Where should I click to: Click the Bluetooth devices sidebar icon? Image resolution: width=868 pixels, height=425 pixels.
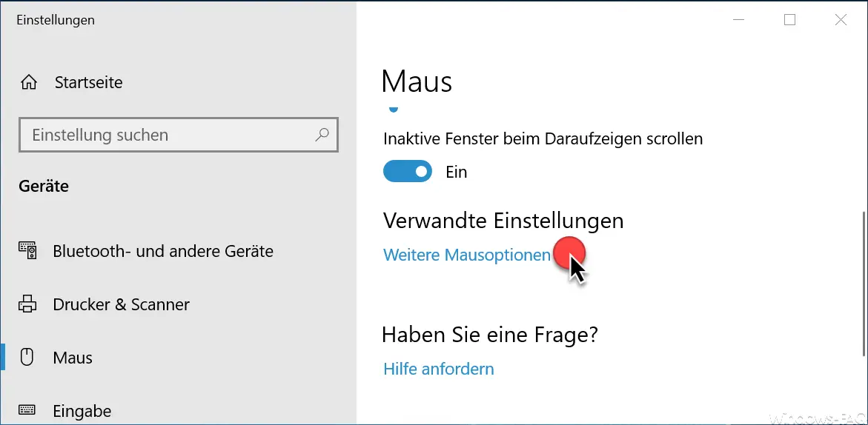pyautogui.click(x=27, y=251)
